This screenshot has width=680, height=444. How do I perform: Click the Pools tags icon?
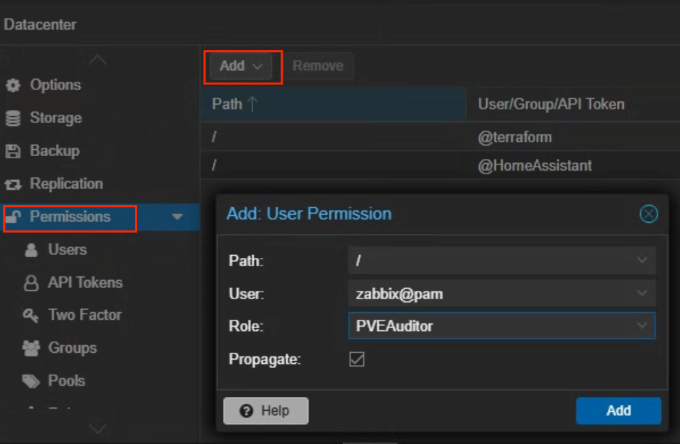coord(31,381)
